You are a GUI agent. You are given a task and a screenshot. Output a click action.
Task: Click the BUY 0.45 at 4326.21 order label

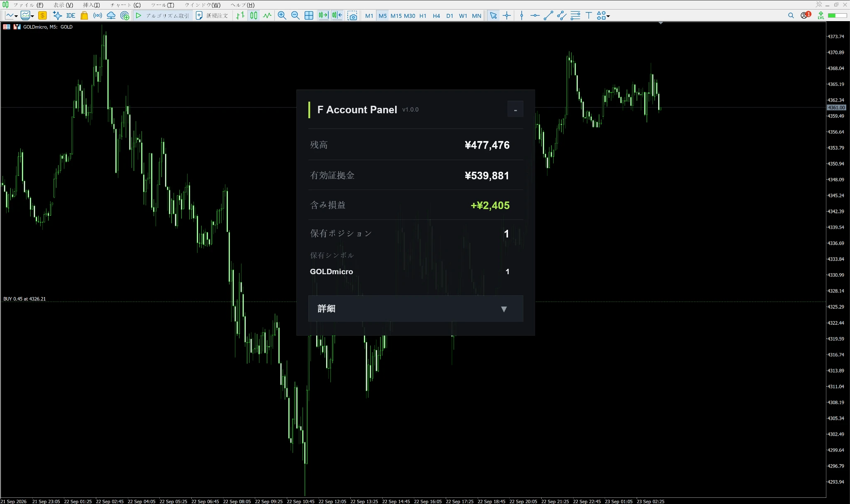point(24,299)
